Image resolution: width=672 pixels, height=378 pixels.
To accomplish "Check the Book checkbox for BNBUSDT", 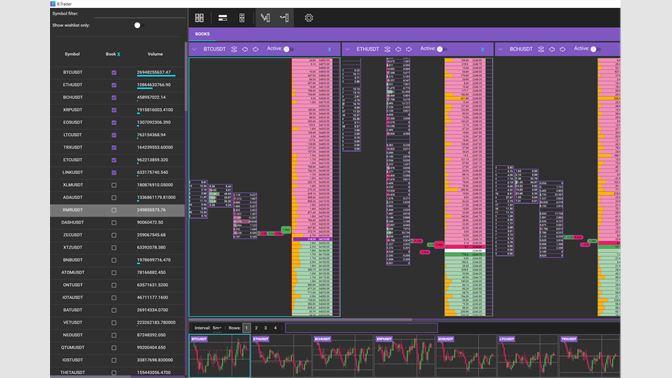I will pos(114,260).
